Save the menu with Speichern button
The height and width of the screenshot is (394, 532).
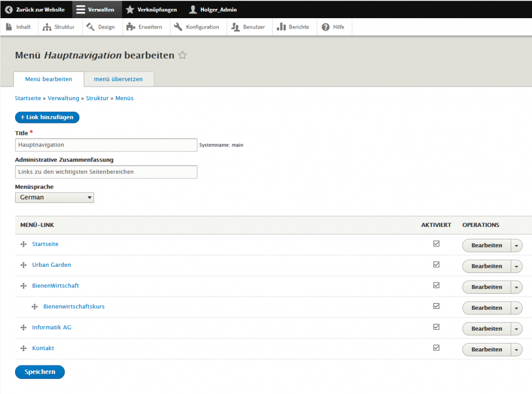coord(40,372)
